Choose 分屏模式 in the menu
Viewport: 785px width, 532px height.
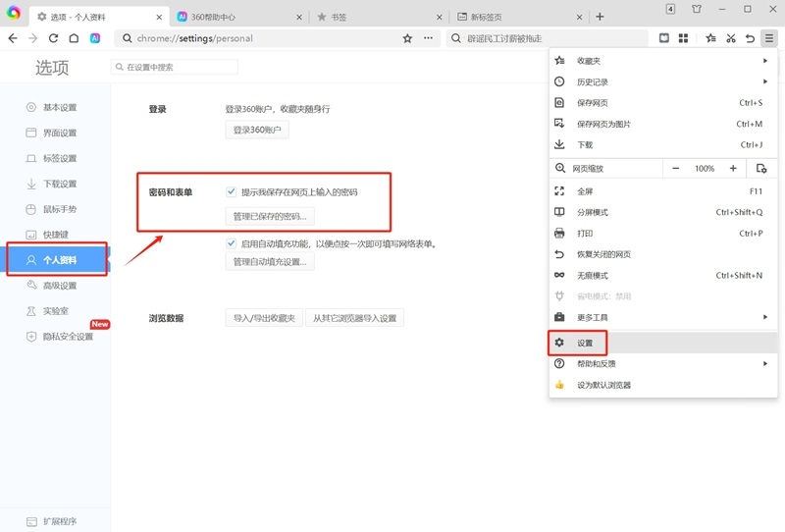click(x=663, y=212)
